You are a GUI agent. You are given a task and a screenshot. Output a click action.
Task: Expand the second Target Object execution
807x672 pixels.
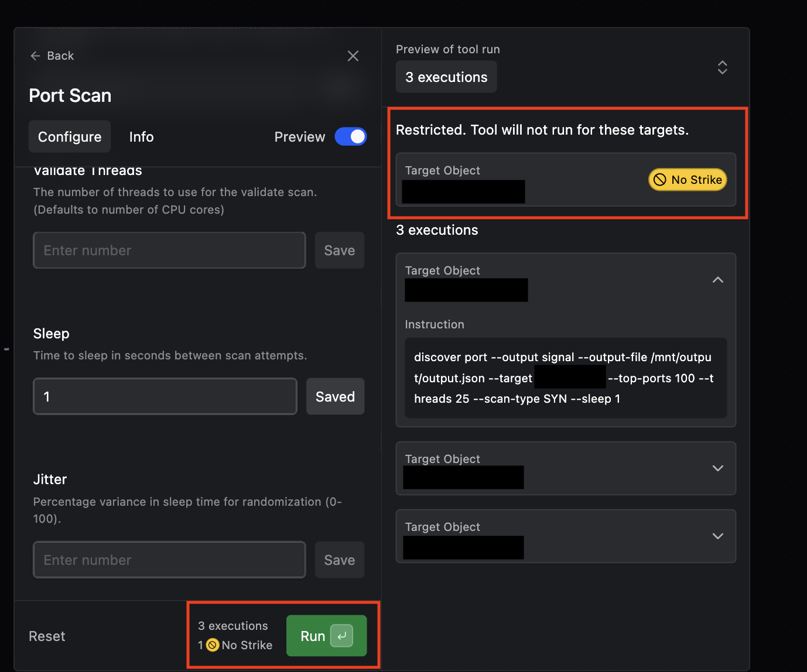[x=717, y=468]
